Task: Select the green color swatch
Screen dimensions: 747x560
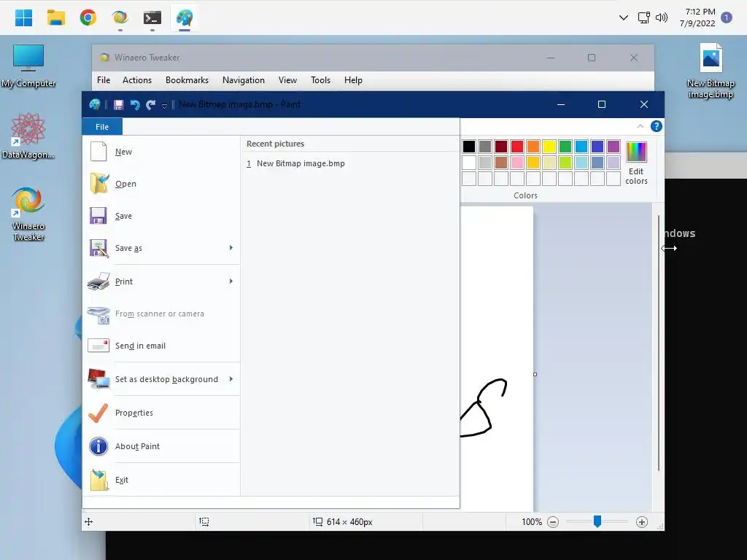Action: tap(565, 147)
